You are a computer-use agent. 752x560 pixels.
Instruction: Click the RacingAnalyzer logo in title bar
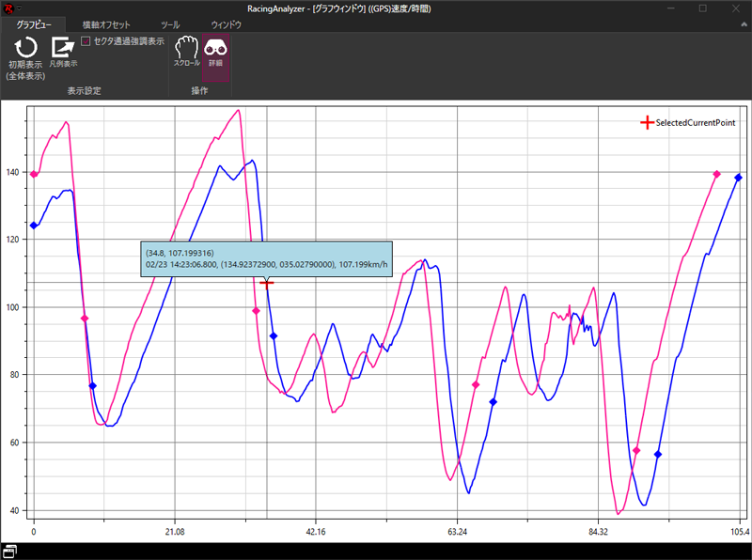[x=8, y=8]
